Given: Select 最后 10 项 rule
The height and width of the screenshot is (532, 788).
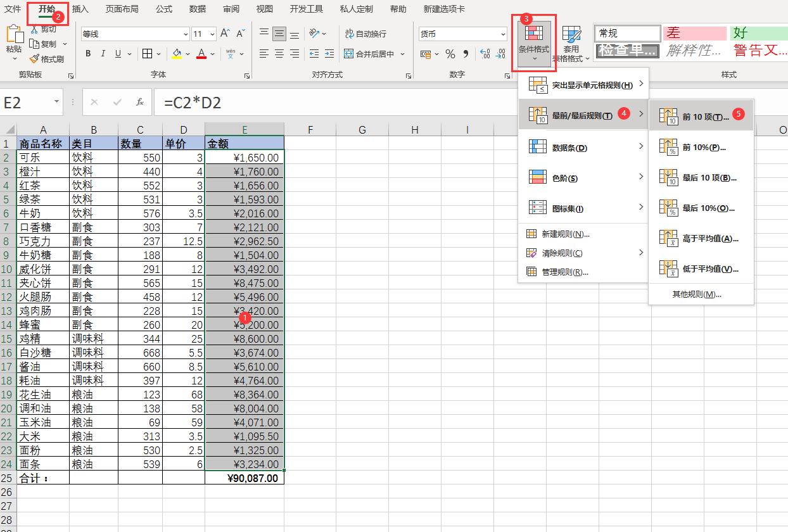Looking at the screenshot, I should 701,177.
